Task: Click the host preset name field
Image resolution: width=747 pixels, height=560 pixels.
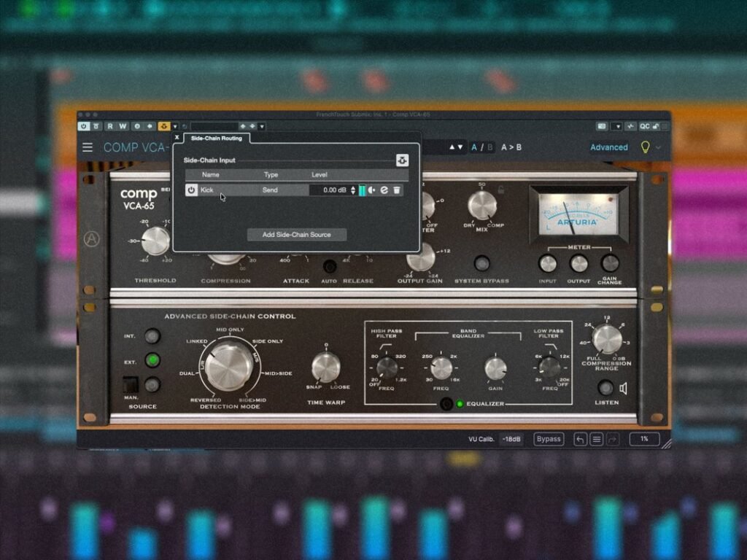Action: [214, 126]
